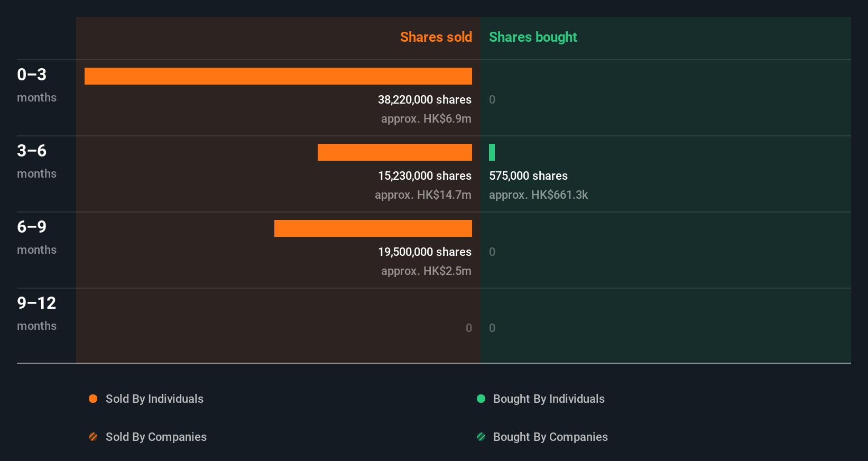Click the striped Bought By Companies legend icon
Image resolution: width=868 pixels, height=461 pixels.
pos(481,437)
